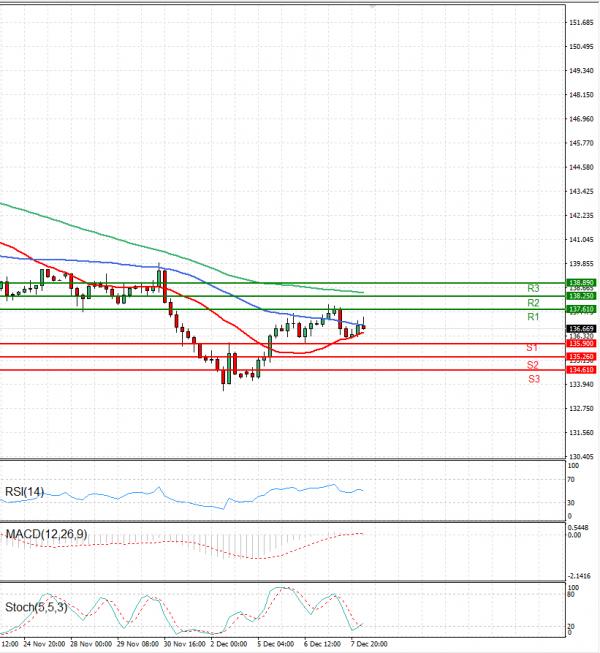Click the 29 Nov 08:00 time label

click(x=138, y=644)
